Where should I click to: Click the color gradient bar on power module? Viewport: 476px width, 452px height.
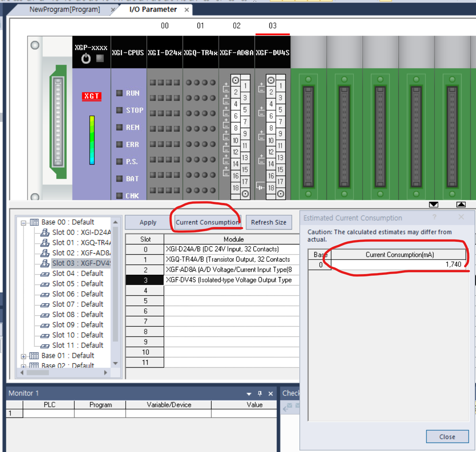pyautogui.click(x=92, y=140)
